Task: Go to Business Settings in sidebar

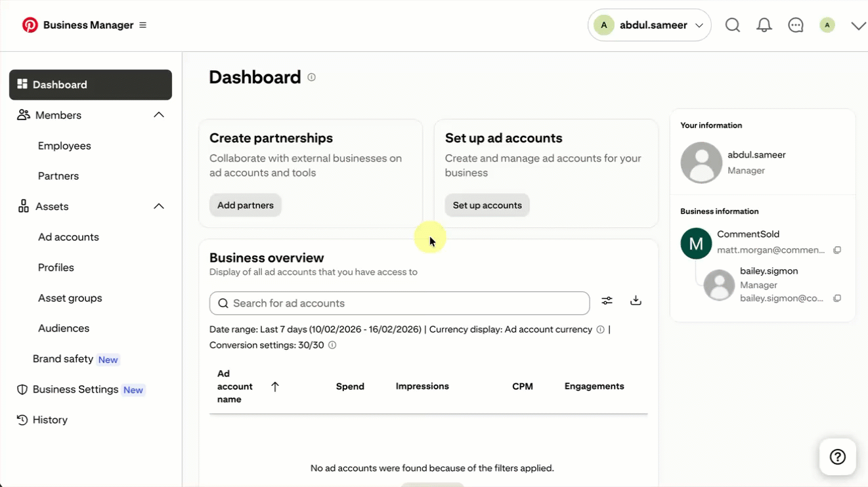Action: [x=76, y=389]
